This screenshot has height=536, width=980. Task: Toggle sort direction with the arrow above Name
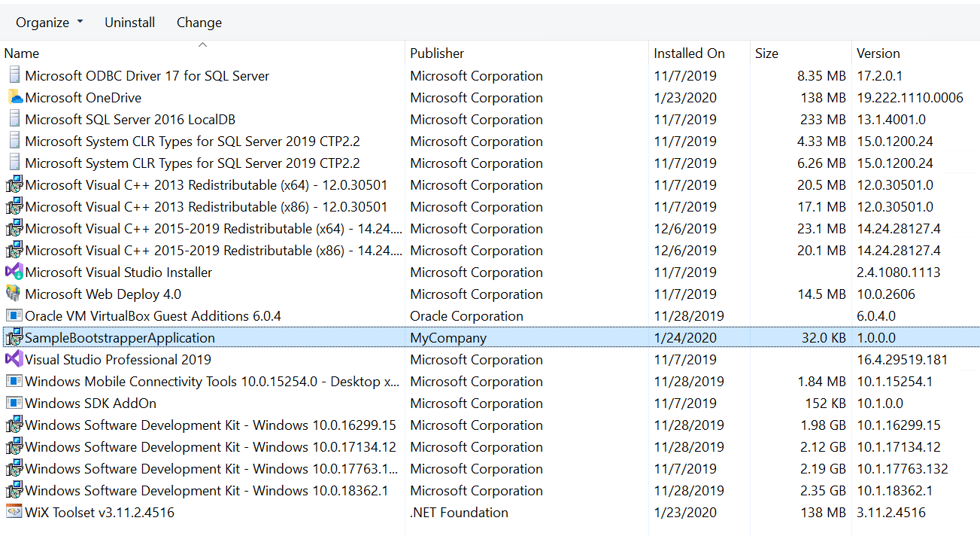point(202,44)
